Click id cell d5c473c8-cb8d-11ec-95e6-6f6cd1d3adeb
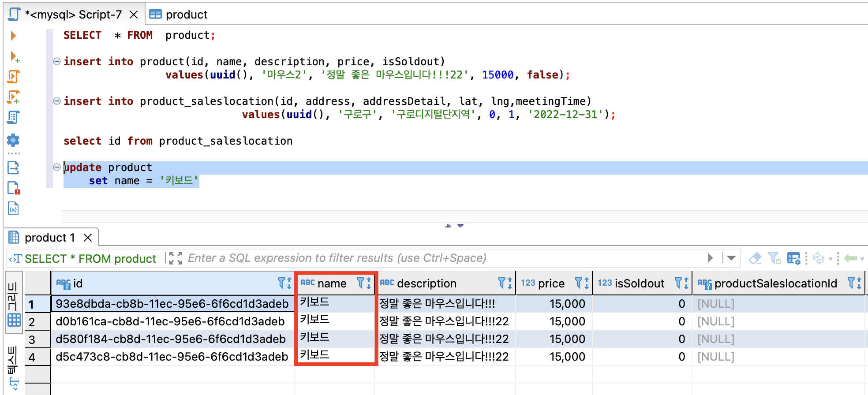 [173, 357]
